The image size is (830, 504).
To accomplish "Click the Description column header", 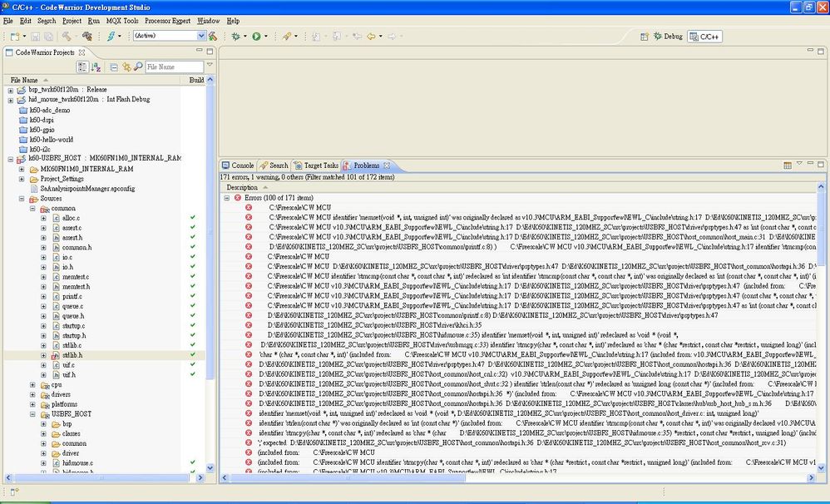I will [242, 187].
